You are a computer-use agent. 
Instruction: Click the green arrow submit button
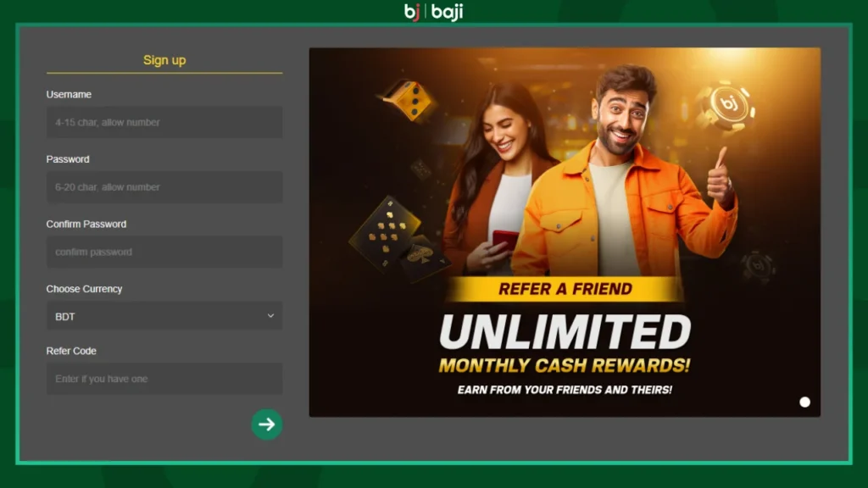(x=267, y=424)
